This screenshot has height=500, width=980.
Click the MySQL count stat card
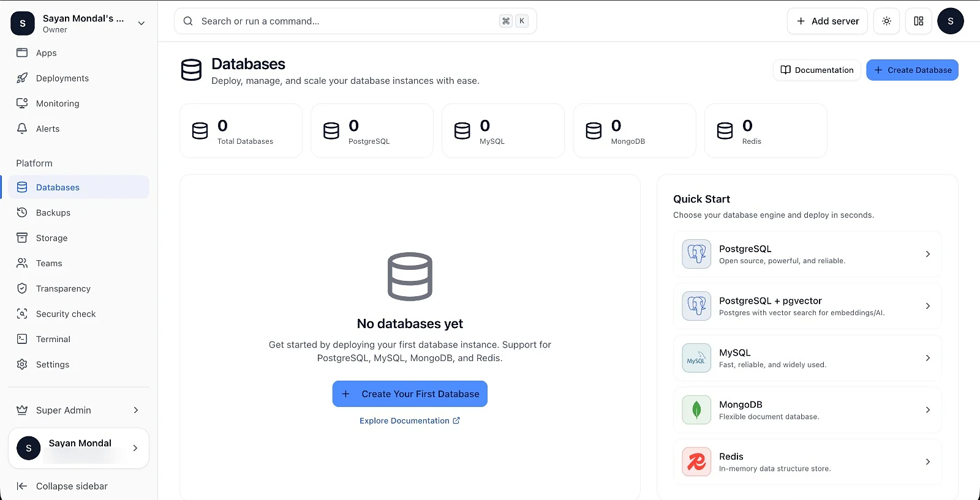[x=503, y=131]
